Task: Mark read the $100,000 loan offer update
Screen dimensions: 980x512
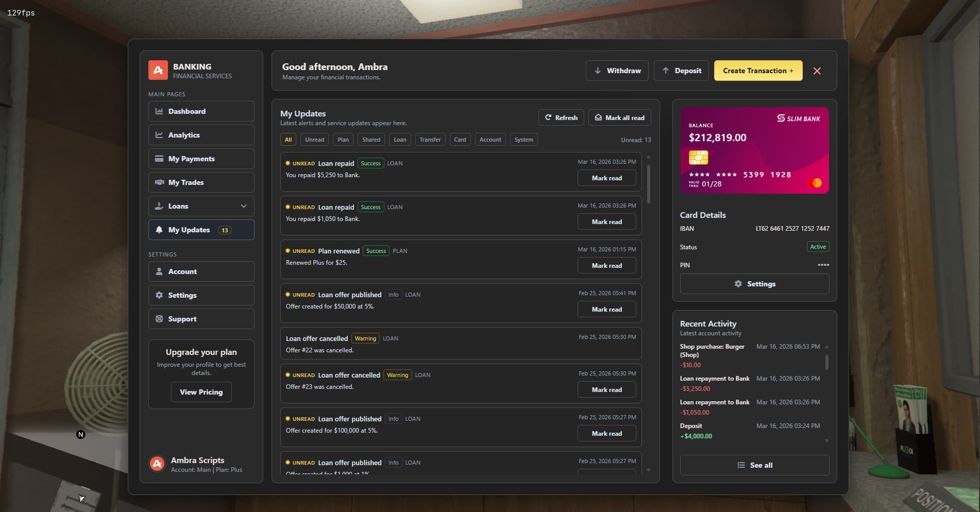Action: pos(606,434)
